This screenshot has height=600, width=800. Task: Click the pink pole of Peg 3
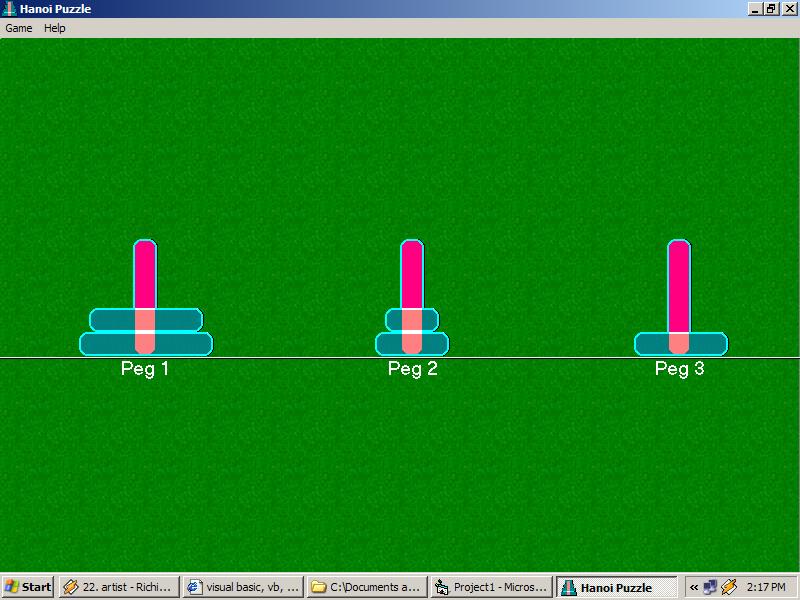click(x=679, y=285)
